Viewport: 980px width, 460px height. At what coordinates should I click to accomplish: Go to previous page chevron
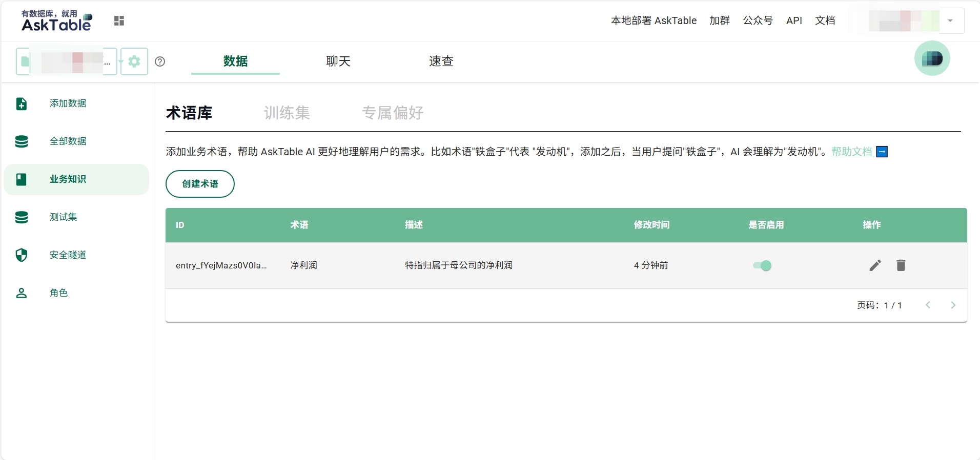(x=928, y=305)
